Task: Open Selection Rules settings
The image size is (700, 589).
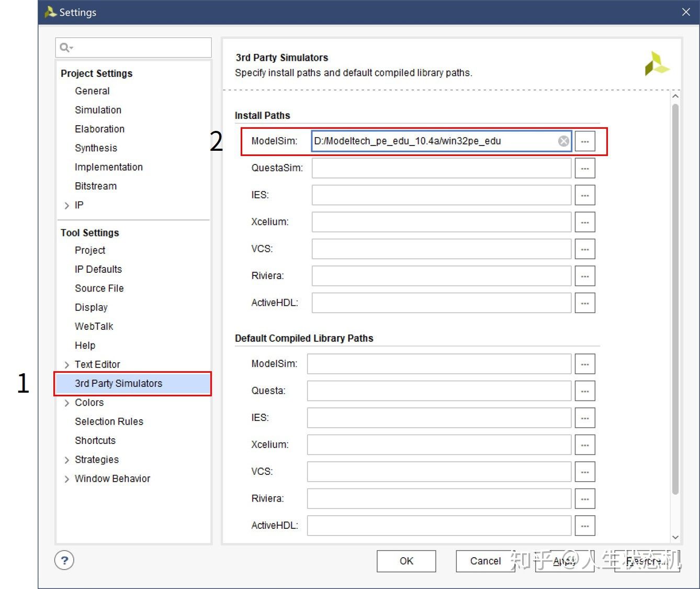Action: coord(109,421)
